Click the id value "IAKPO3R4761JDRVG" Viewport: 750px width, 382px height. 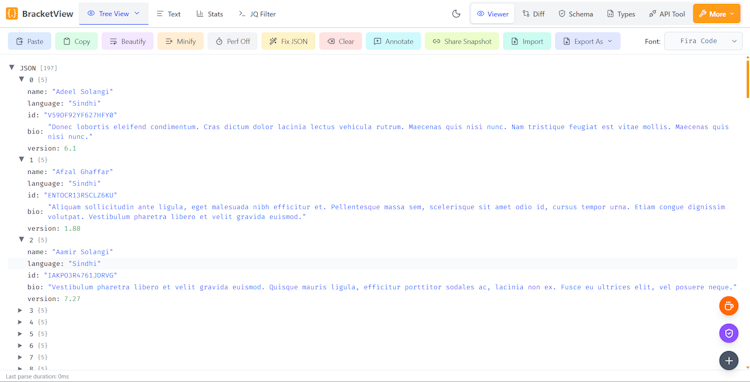(x=80, y=275)
